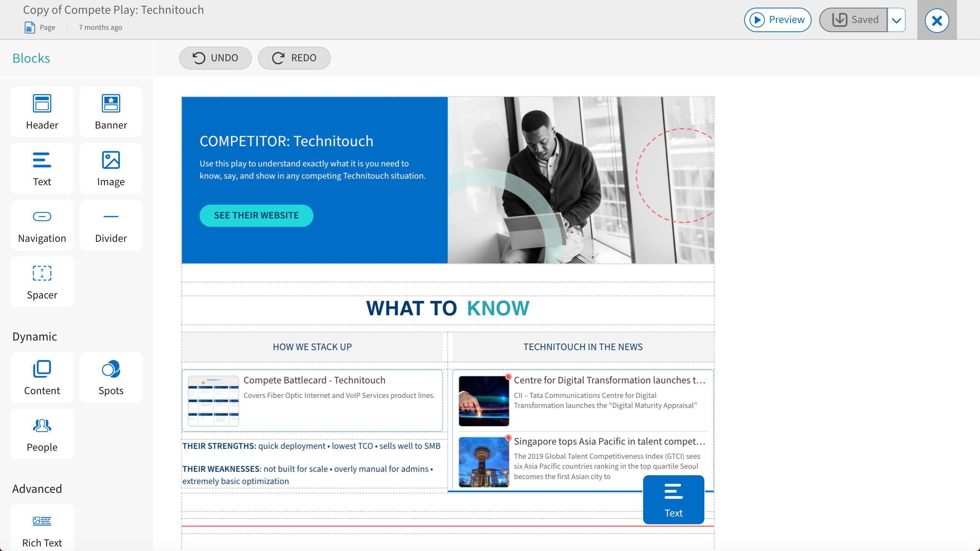
Task: Click SEE THEIR WEBSITE banner button
Action: coord(256,215)
